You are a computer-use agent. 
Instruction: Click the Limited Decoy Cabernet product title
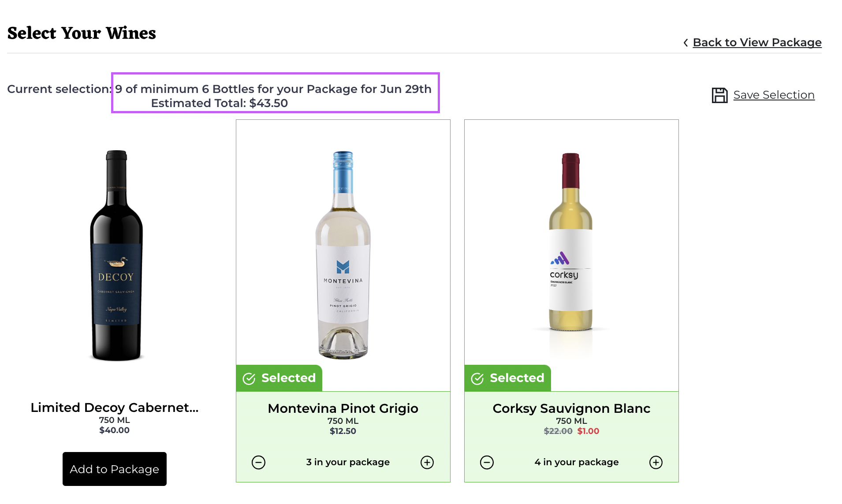pos(115,408)
